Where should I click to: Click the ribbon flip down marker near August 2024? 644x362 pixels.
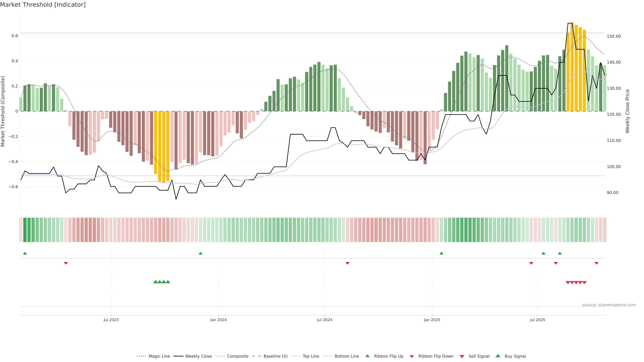tap(347, 263)
